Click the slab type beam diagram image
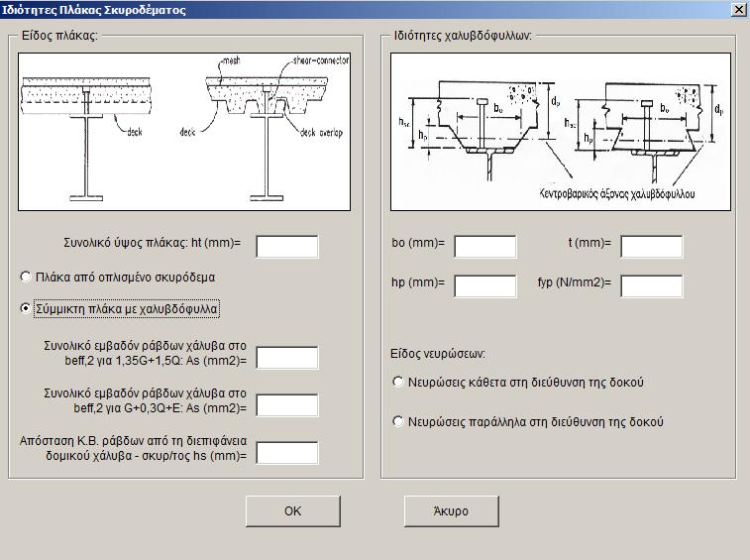This screenshot has width=750, height=560. (184, 132)
